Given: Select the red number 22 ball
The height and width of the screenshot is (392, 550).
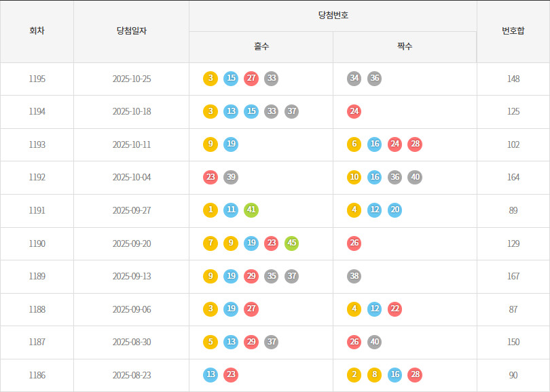Looking at the screenshot, I should tap(395, 309).
